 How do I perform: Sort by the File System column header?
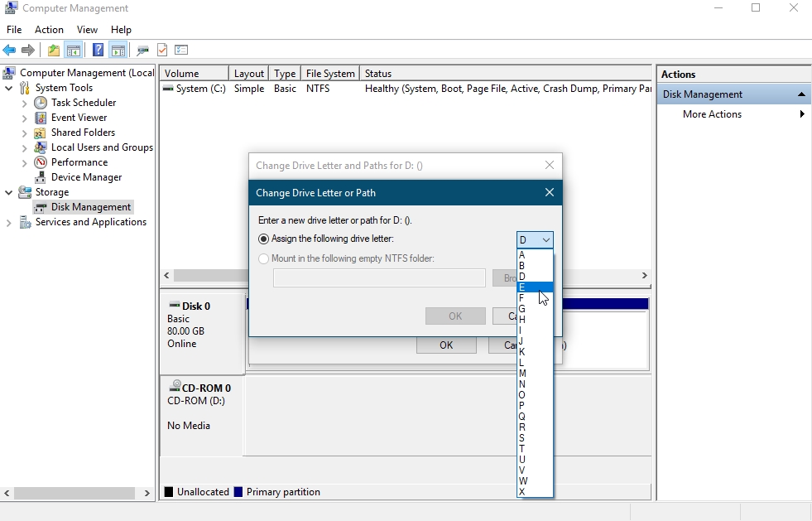(x=330, y=74)
